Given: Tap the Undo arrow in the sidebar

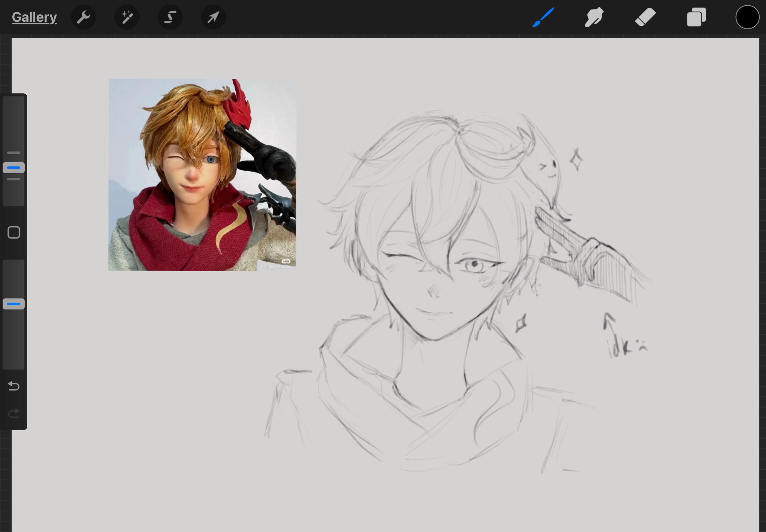Looking at the screenshot, I should [13, 386].
